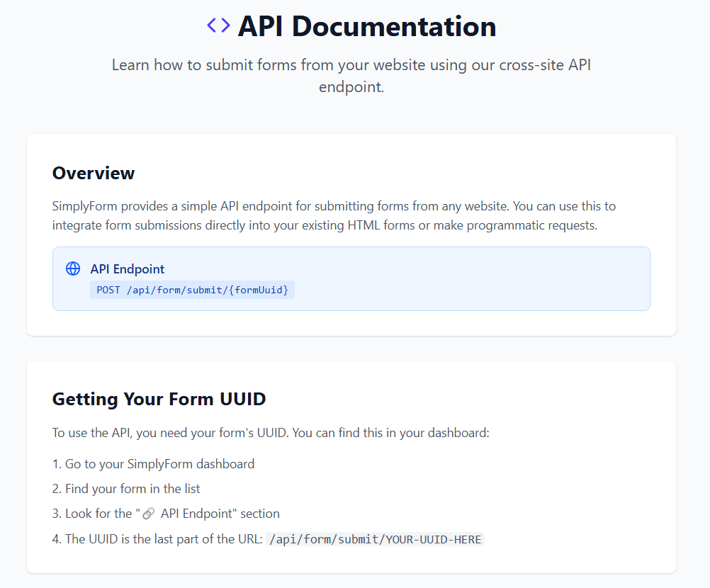
Task: Click the globe icon next to API Endpoint
Action: (73, 268)
